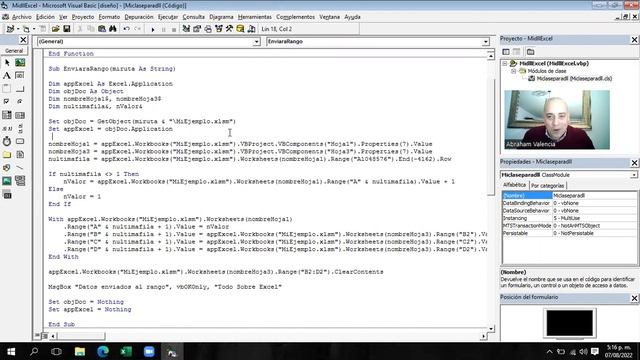This screenshot has width=640, height=360.
Task: Click the Paste toolbar icon
Action: point(102,29)
